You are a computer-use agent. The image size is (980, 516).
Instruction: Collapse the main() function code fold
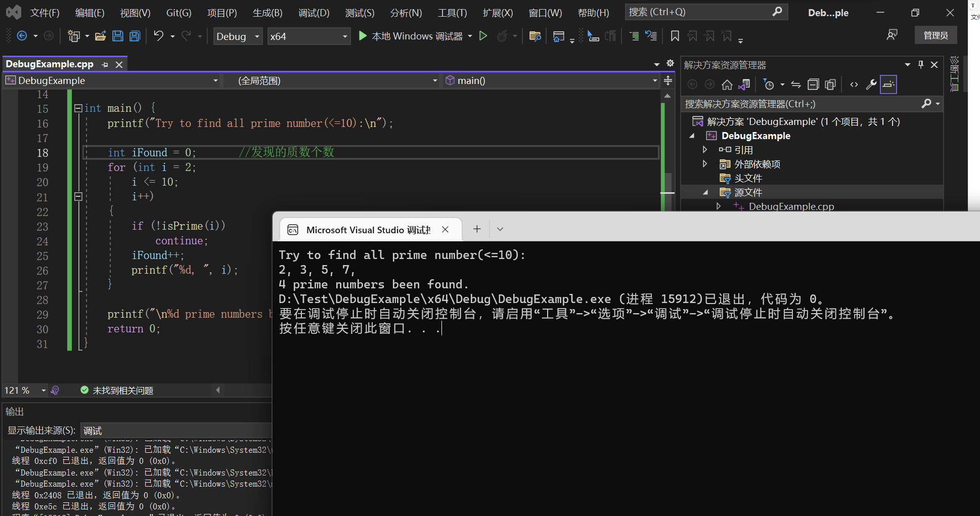(78, 108)
